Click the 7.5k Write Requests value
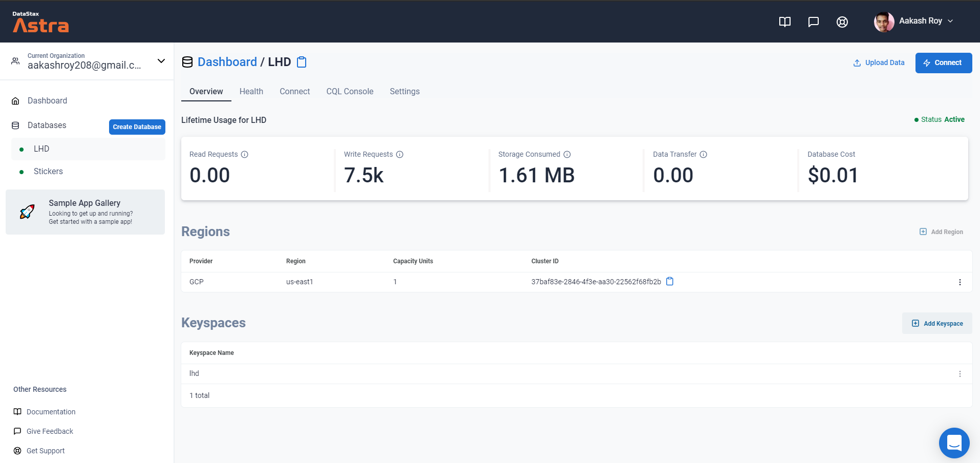This screenshot has width=980, height=463. point(364,176)
